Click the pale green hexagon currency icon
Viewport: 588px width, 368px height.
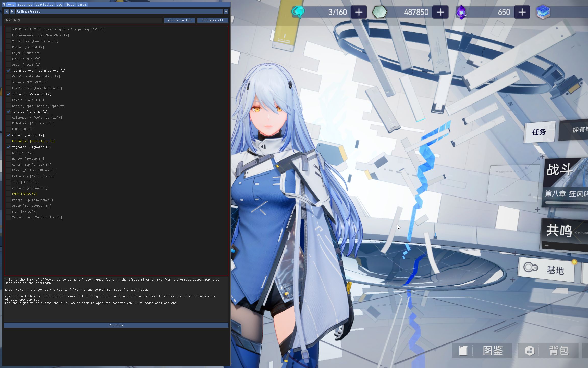pyautogui.click(x=379, y=12)
